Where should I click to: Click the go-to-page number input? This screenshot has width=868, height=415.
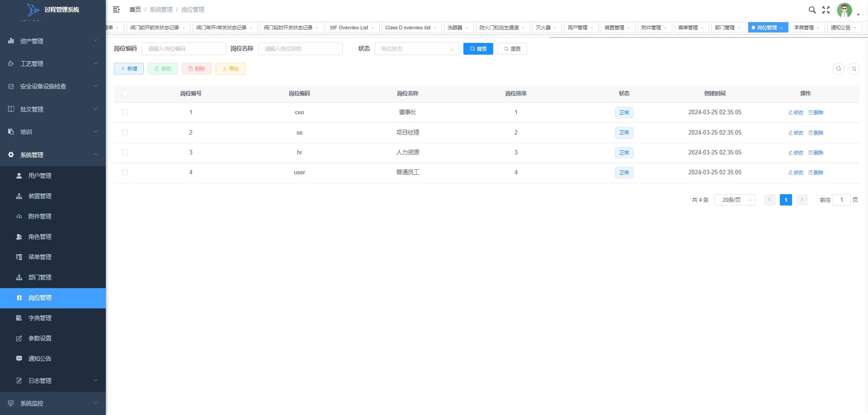(841, 200)
